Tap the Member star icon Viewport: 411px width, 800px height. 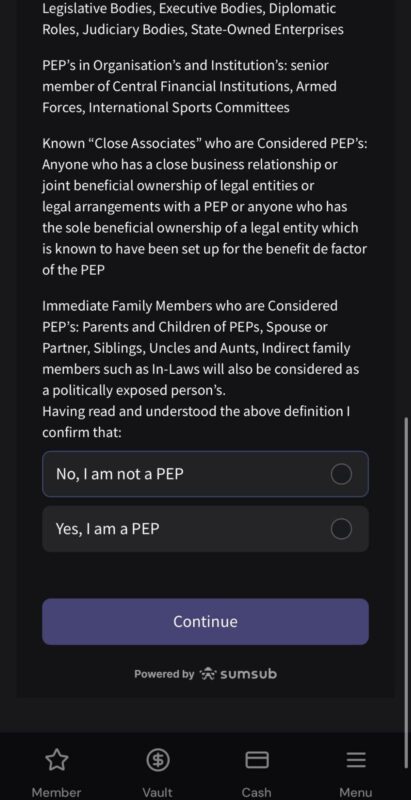(x=57, y=760)
